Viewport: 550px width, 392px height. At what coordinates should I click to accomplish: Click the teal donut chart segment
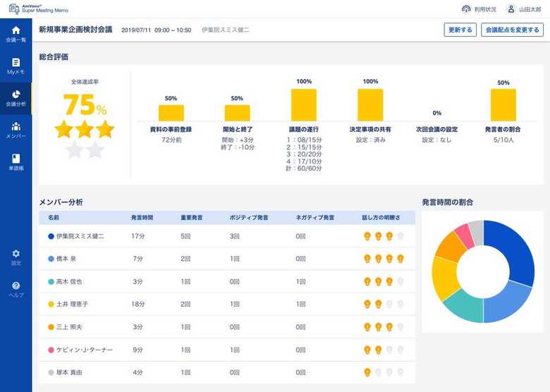[x=466, y=306]
